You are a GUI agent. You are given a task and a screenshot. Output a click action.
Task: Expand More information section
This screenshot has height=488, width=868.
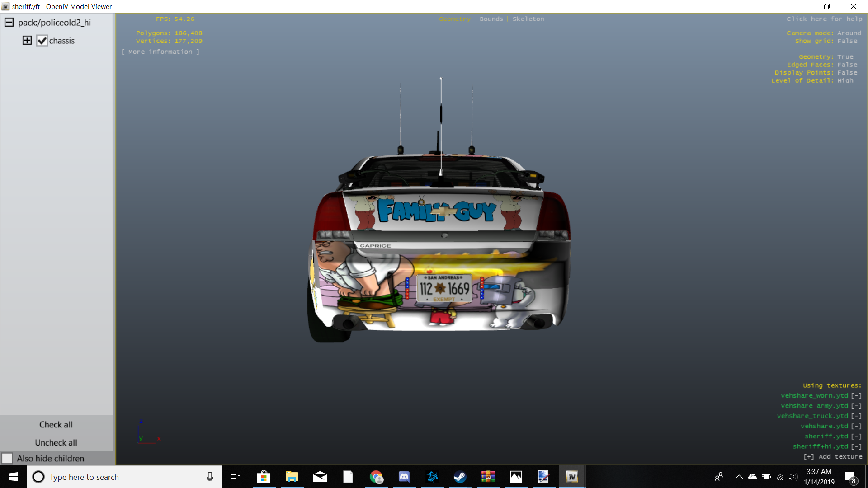160,52
